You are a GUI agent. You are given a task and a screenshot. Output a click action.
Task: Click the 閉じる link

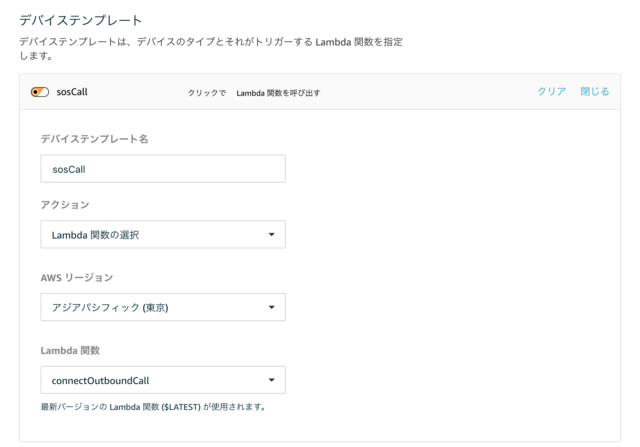(595, 91)
